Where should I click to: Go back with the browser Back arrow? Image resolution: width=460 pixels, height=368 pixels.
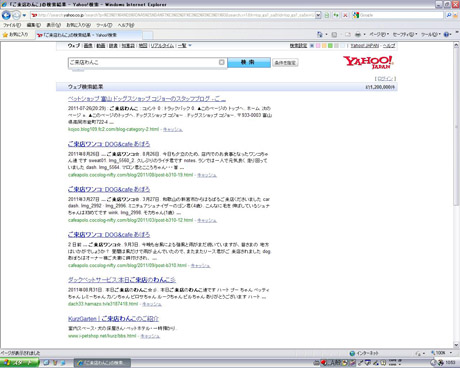6,15
